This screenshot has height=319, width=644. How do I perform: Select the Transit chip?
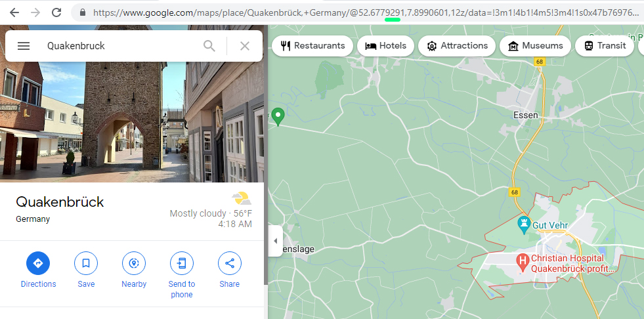pyautogui.click(x=604, y=46)
